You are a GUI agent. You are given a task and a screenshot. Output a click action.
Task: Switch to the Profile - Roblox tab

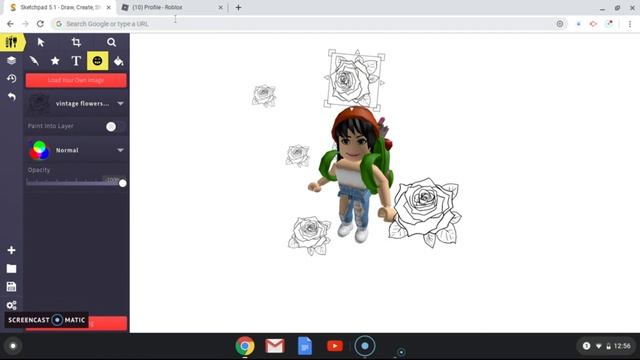click(157, 7)
